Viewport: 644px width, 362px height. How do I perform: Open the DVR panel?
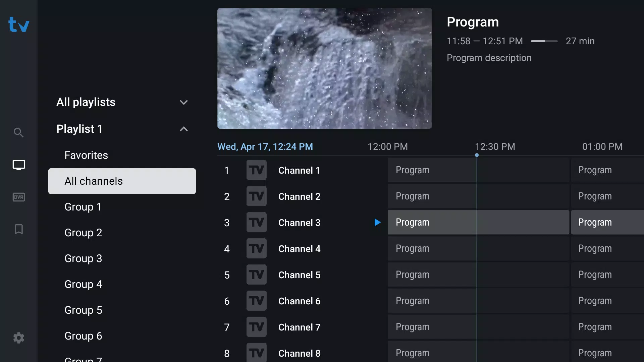click(18, 197)
